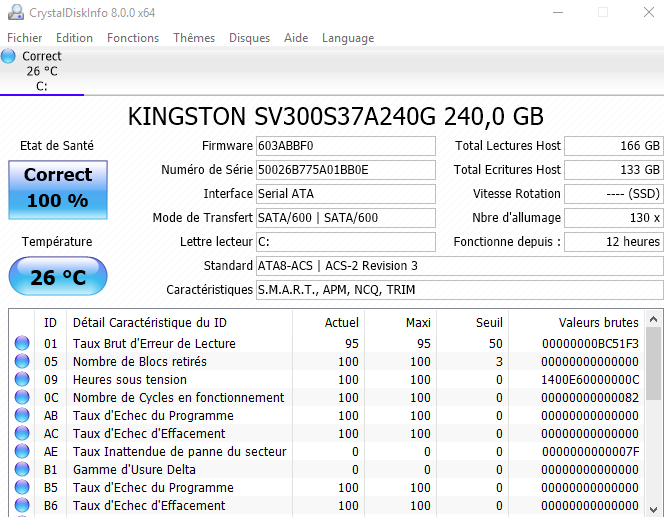
Task: Open the Thèmes menu
Action: click(194, 38)
